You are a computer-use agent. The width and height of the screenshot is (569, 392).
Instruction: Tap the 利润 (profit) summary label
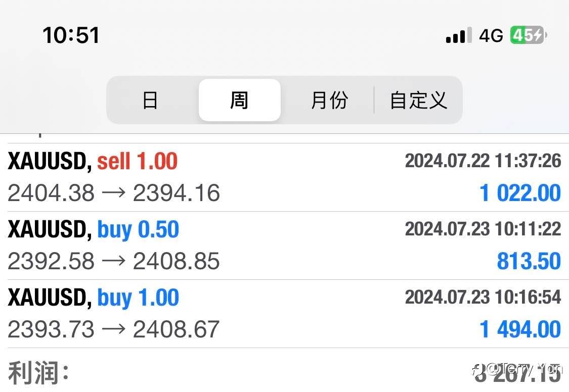click(x=38, y=374)
